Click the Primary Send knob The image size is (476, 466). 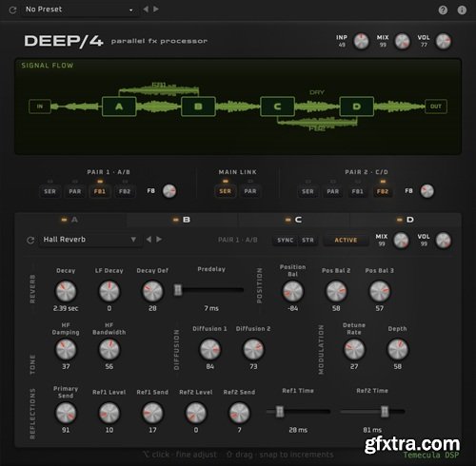tap(66, 413)
